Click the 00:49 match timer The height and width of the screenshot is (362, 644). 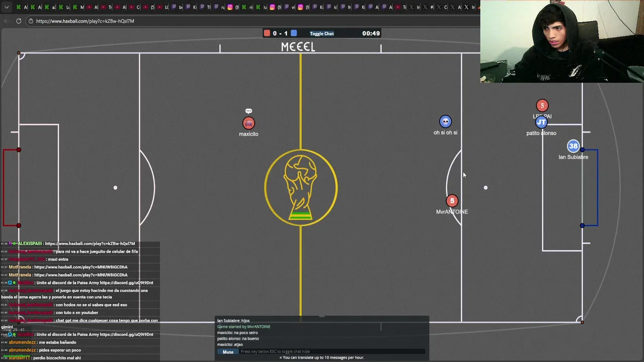[x=371, y=33]
